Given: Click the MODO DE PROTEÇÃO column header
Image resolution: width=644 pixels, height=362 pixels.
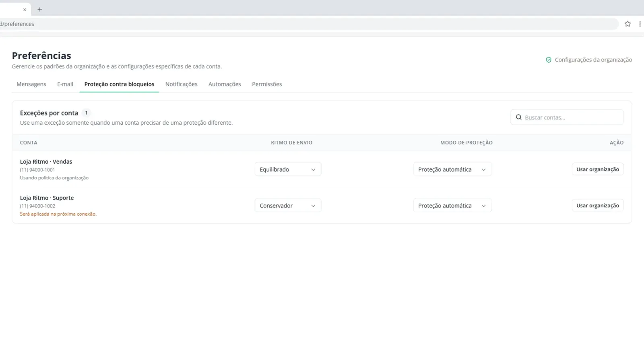Looking at the screenshot, I should pyautogui.click(x=466, y=143).
